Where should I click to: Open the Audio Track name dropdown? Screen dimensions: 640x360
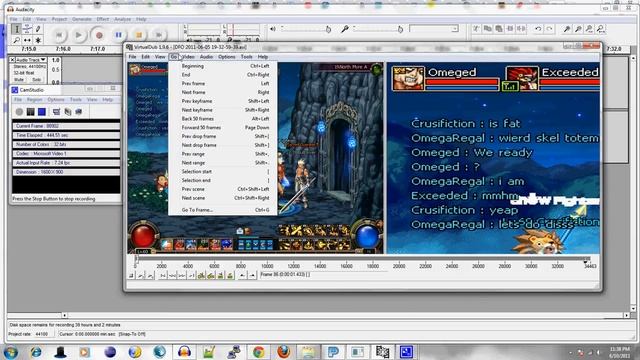(x=31, y=60)
